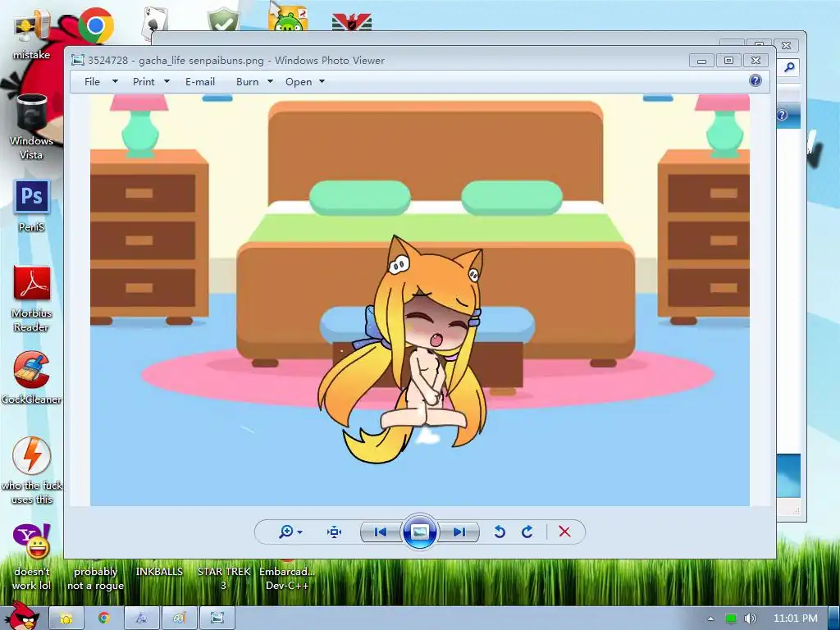Select the 'probably not a rogue' shortcut
Screen dimensions: 840x630
point(95,578)
